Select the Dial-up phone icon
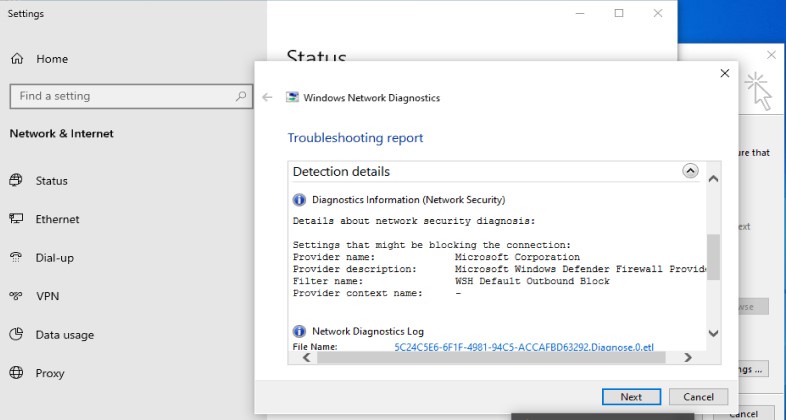Screen dimensions: 786x420 coord(16,258)
